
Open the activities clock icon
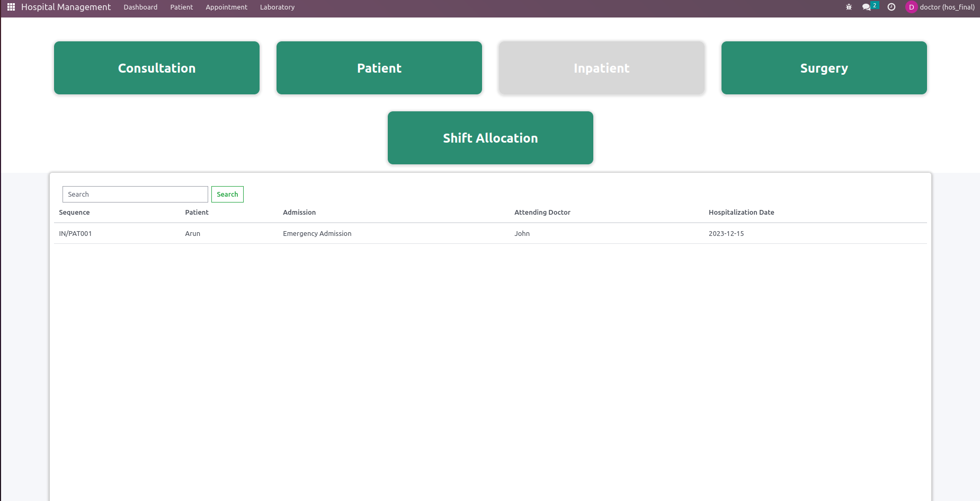tap(892, 7)
